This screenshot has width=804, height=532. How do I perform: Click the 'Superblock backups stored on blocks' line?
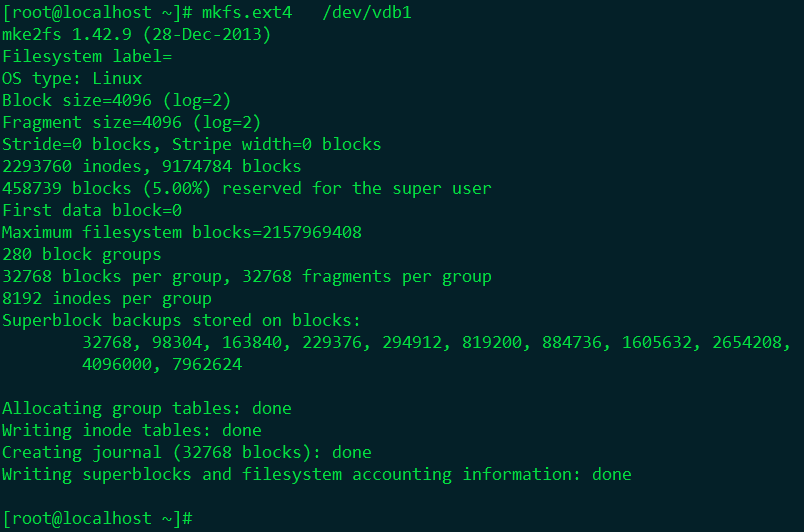[181, 320]
